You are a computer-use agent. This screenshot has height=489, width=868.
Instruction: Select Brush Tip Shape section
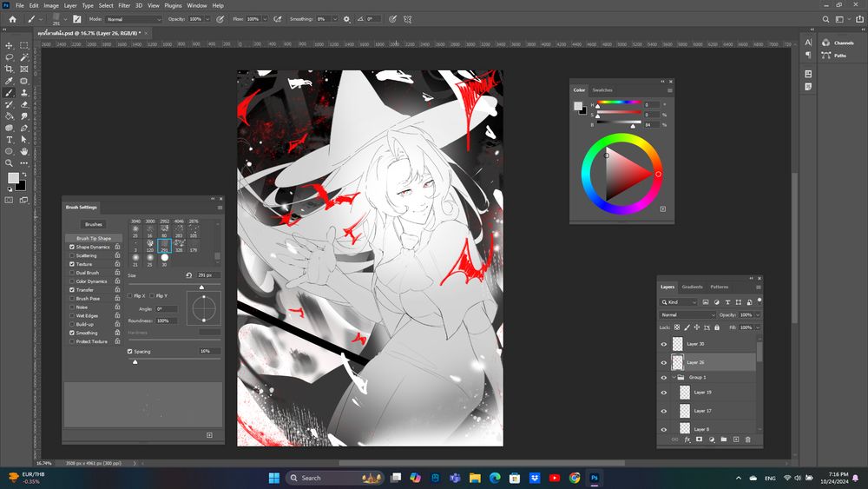point(94,238)
